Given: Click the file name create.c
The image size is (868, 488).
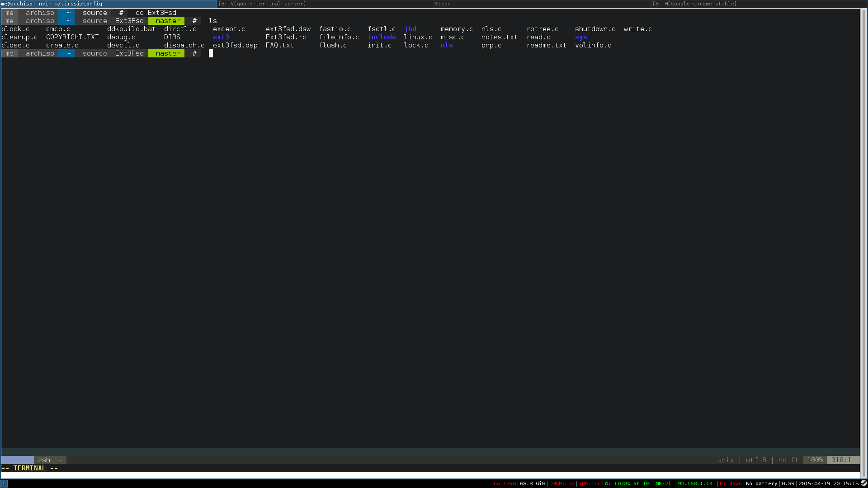Looking at the screenshot, I should 62,45.
